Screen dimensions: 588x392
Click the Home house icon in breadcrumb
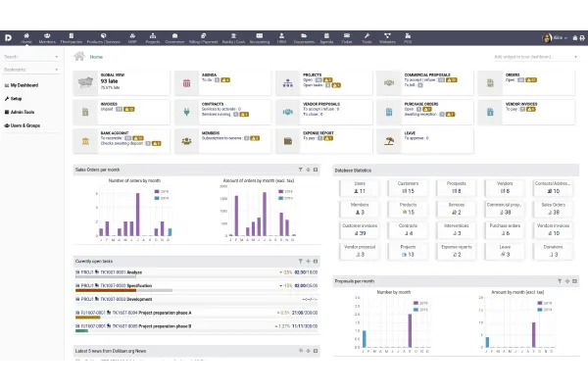coord(80,57)
